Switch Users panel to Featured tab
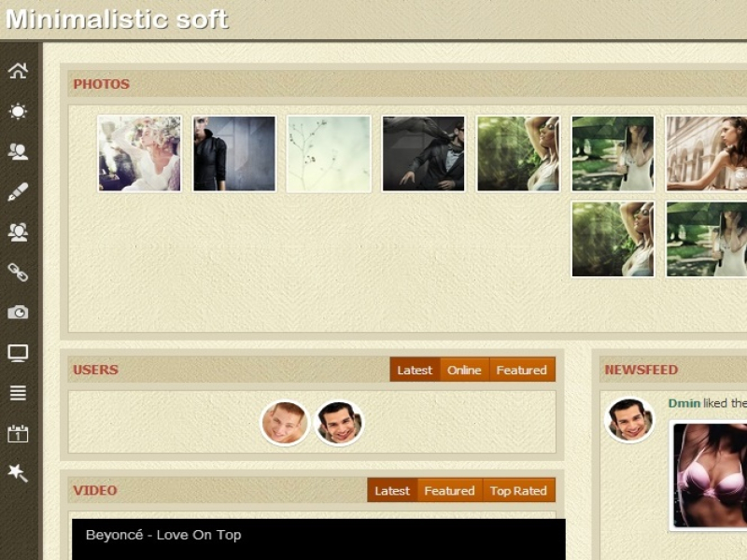This screenshot has height=560, width=747. click(521, 371)
